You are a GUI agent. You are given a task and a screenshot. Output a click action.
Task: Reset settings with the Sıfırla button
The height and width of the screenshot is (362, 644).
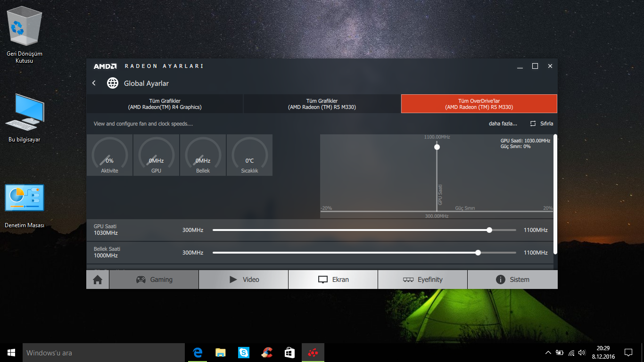coord(542,123)
